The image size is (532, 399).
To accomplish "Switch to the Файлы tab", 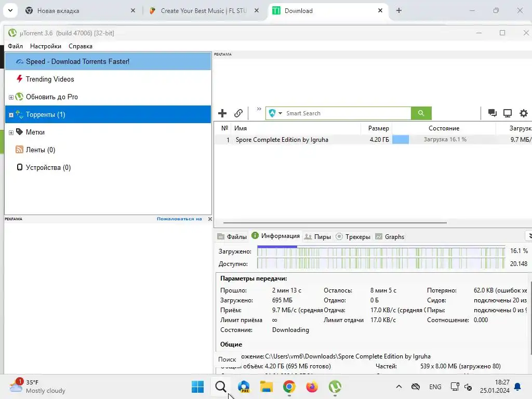I will click(x=232, y=236).
